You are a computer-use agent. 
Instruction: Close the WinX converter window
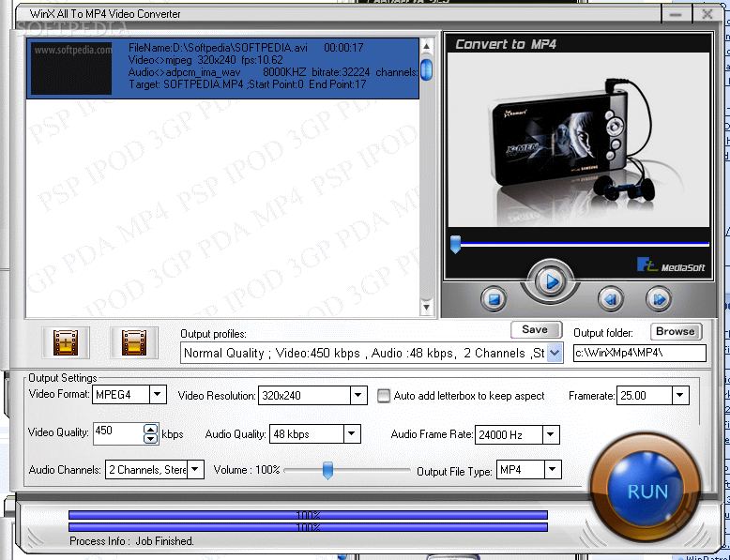click(707, 14)
